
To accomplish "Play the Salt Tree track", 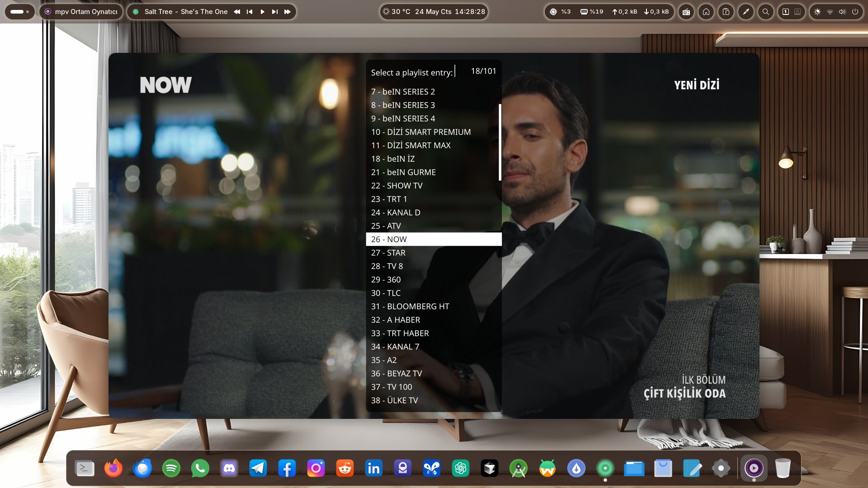I will tap(262, 12).
